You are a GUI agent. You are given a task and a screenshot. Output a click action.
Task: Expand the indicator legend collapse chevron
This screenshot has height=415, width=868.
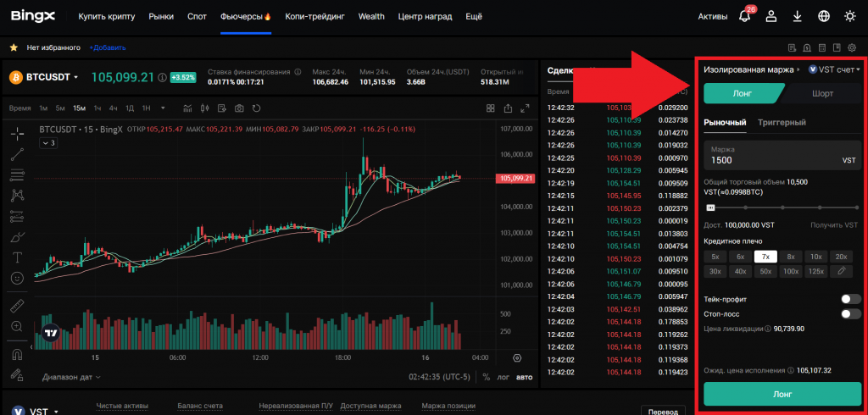pyautogui.click(x=48, y=143)
